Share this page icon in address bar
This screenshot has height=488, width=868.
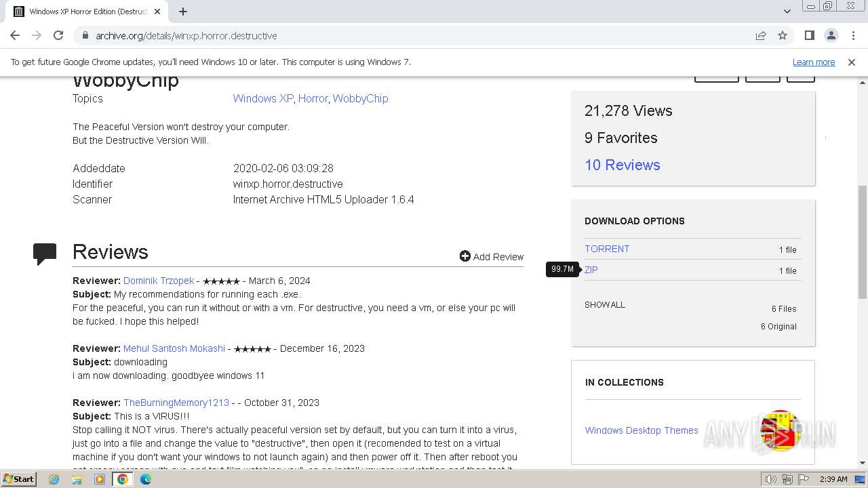coord(761,35)
